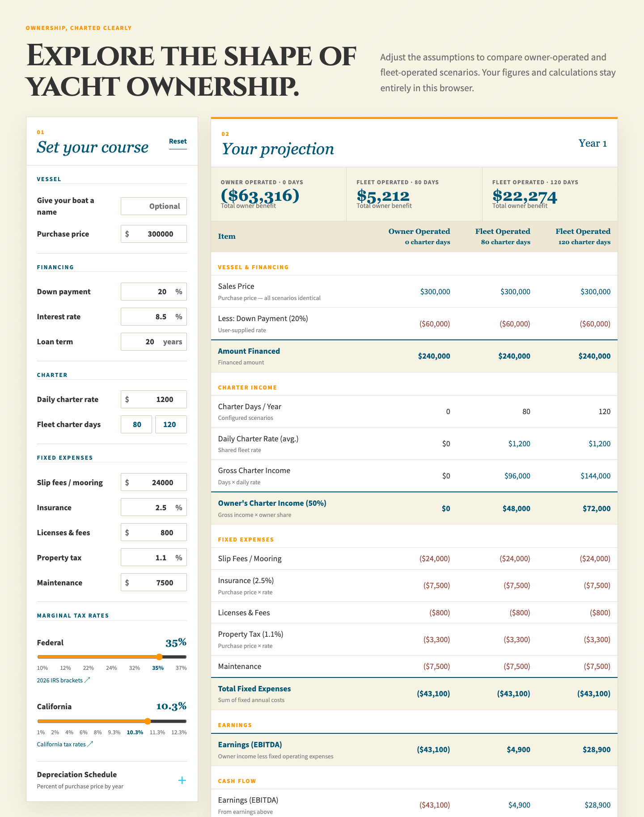The image size is (644, 817).
Task: Click the Less: Down Payment (20%) label
Action: tap(263, 318)
